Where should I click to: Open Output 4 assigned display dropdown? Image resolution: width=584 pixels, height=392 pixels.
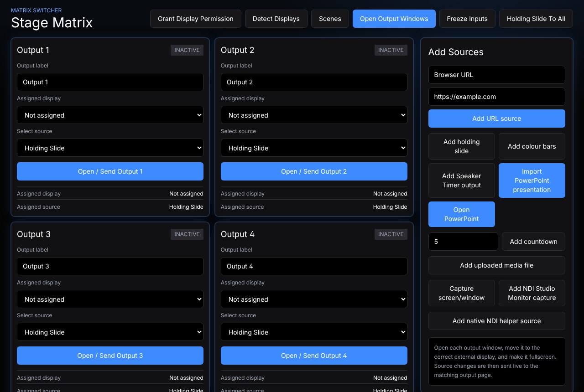click(x=314, y=299)
